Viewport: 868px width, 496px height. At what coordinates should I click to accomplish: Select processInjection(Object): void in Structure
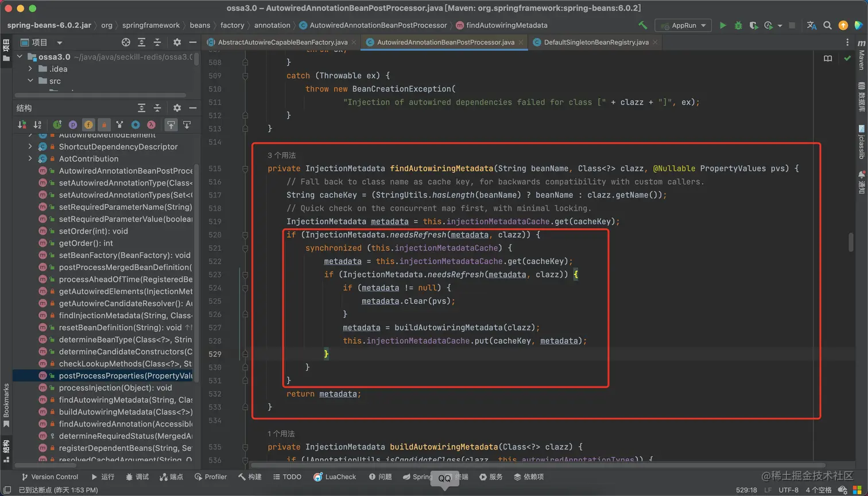click(115, 387)
